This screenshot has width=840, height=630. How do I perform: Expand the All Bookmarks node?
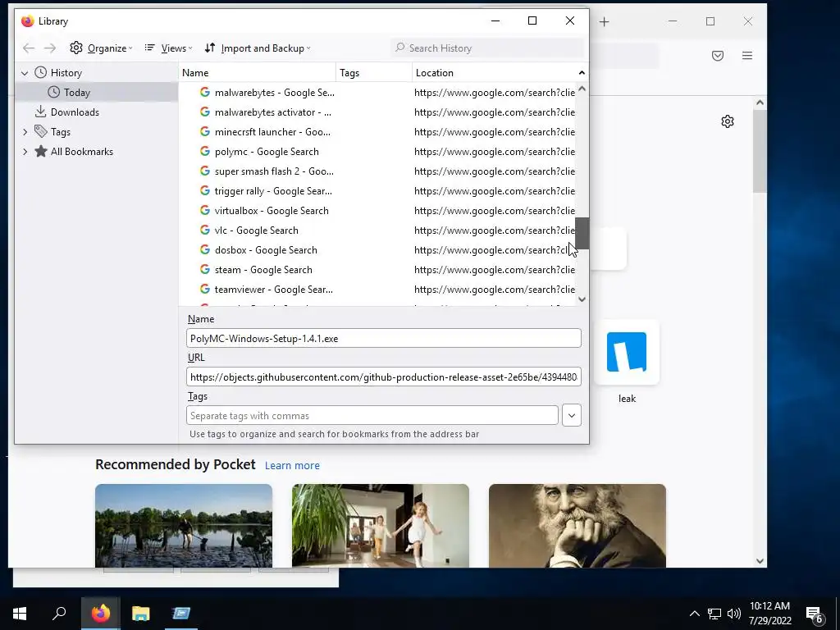coord(25,152)
